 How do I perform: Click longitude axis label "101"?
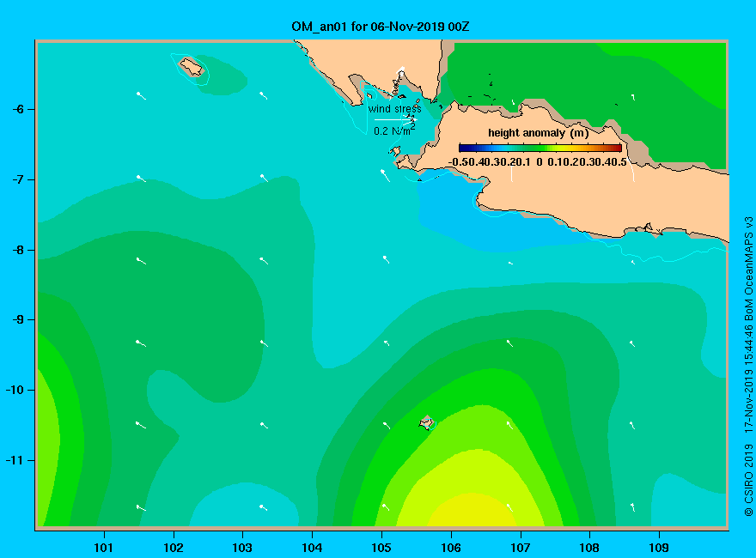coord(104,548)
